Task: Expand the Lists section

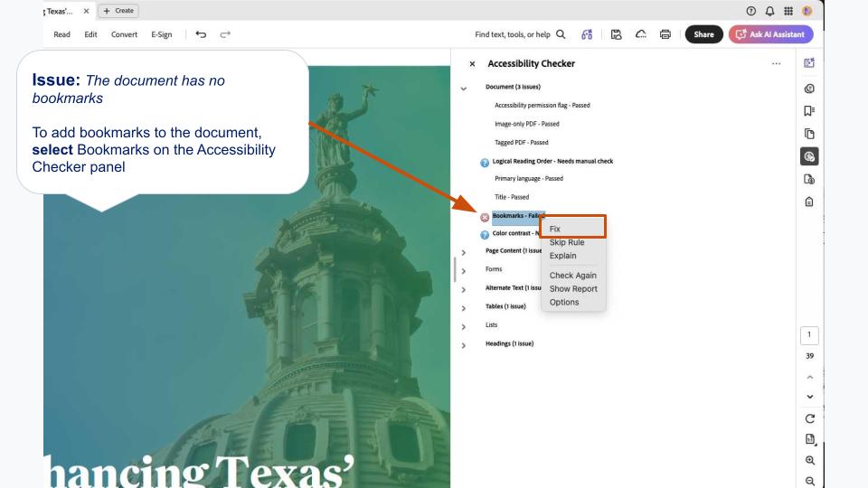Action: point(464,327)
